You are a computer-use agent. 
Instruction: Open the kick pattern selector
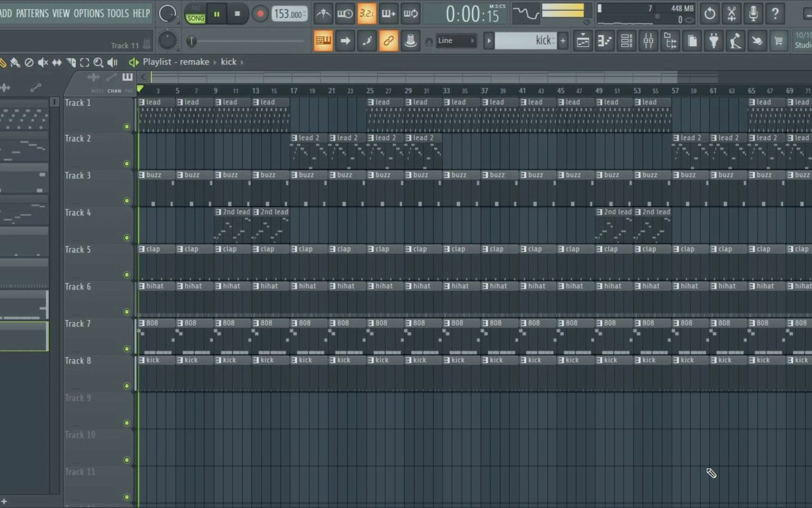tap(525, 41)
